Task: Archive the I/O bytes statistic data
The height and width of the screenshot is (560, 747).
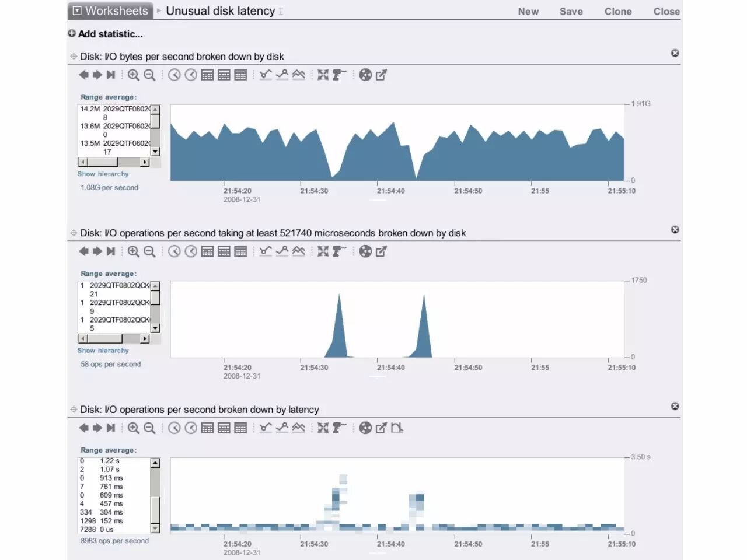Action: (365, 75)
